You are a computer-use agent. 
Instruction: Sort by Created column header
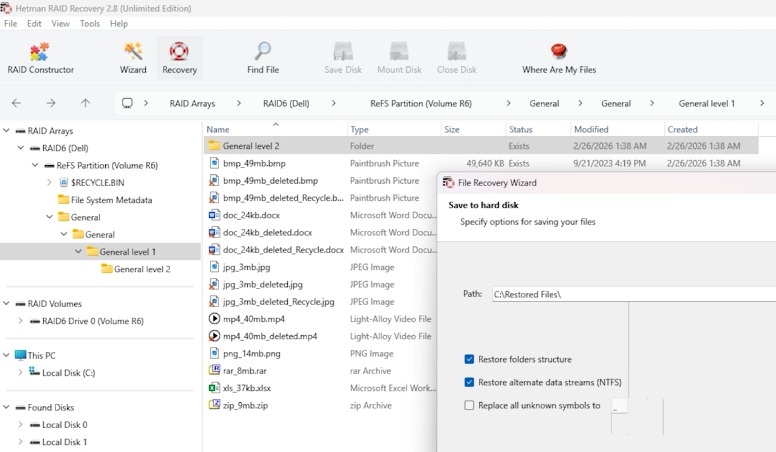coord(711,129)
